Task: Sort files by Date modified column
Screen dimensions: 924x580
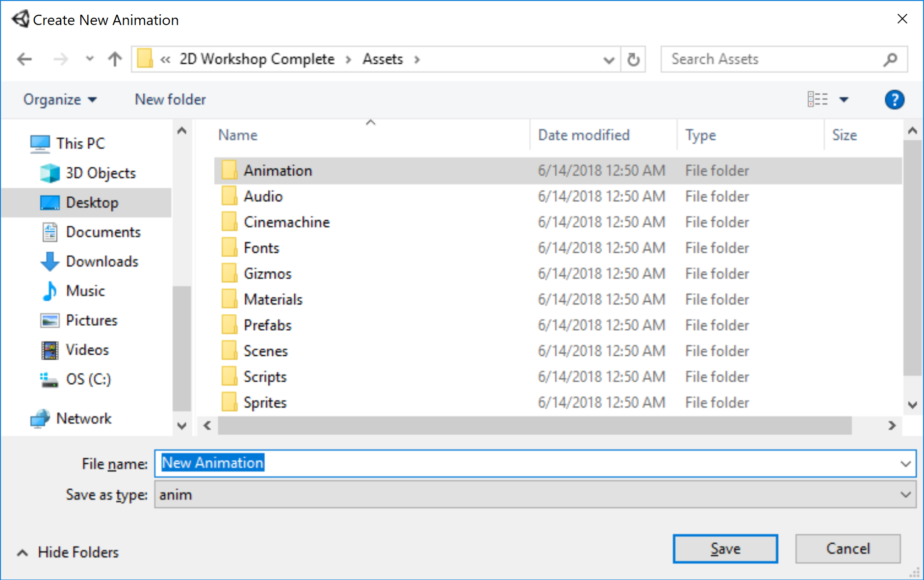Action: point(584,135)
